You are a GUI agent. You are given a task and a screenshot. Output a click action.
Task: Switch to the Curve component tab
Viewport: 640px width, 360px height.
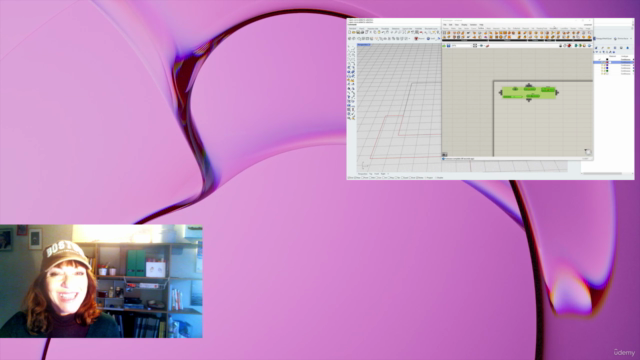(x=473, y=29)
